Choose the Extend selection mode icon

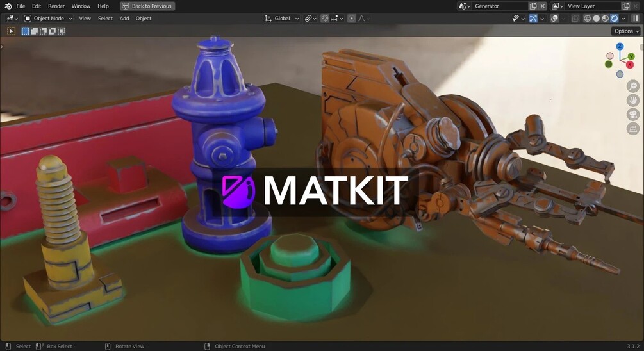click(x=35, y=31)
